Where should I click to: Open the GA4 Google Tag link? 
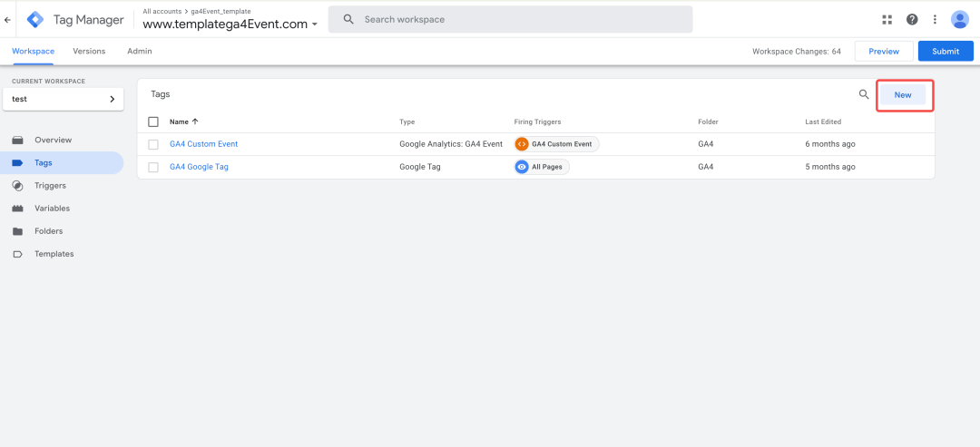(199, 168)
